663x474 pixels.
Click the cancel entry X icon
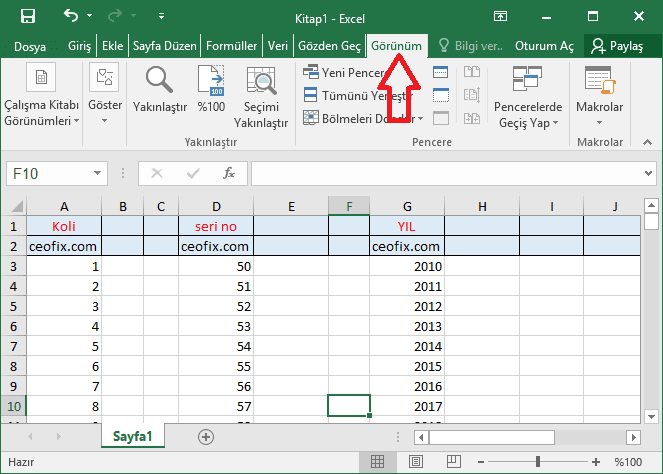(x=157, y=173)
